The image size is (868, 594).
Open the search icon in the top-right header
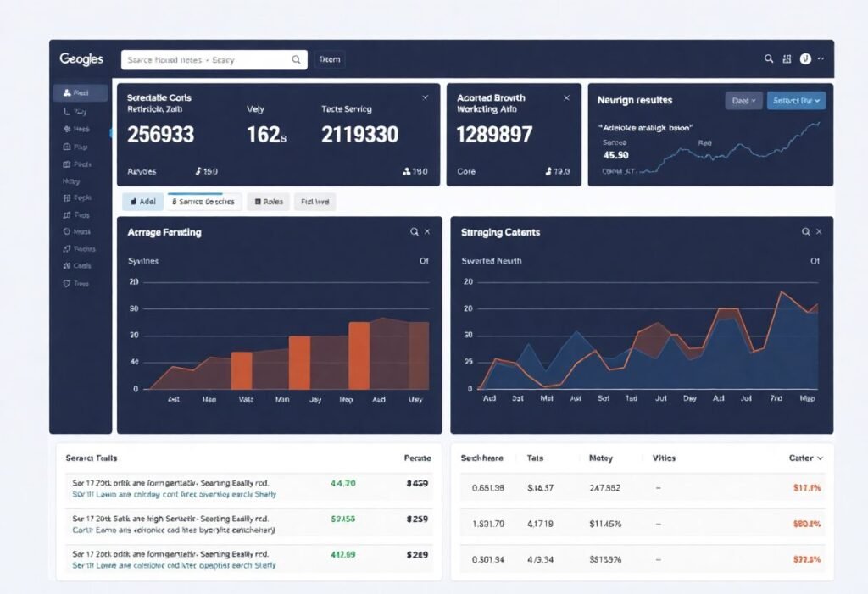click(x=768, y=58)
